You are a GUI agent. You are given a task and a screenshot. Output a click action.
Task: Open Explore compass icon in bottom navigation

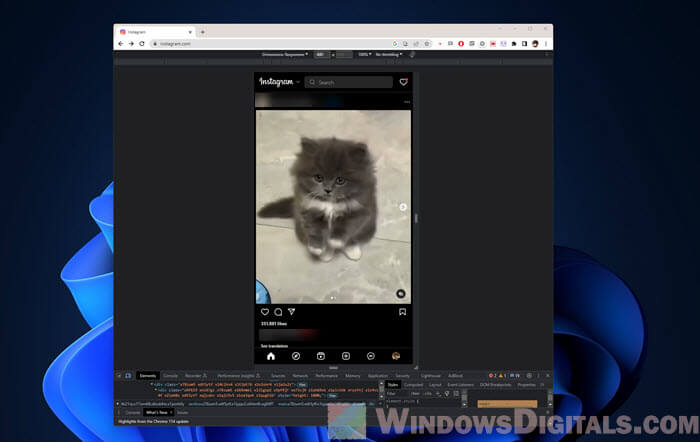(x=296, y=355)
